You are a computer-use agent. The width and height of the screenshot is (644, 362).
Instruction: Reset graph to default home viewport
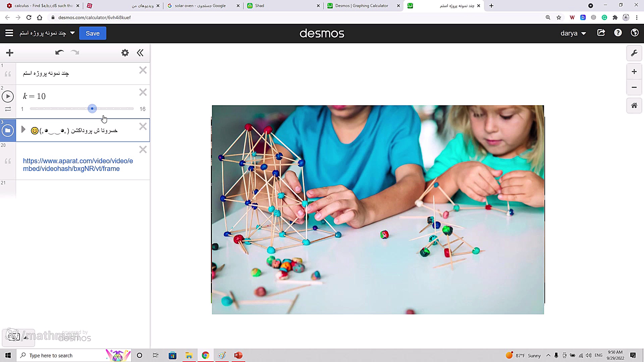(x=634, y=106)
